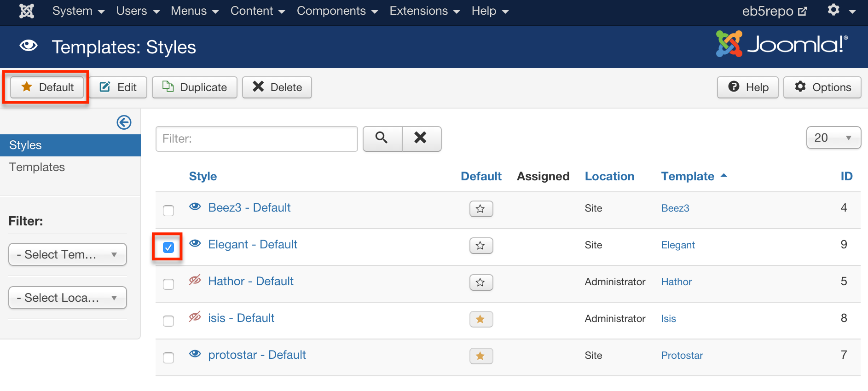Click into the Filter text field
The image size is (868, 391).
(257, 139)
